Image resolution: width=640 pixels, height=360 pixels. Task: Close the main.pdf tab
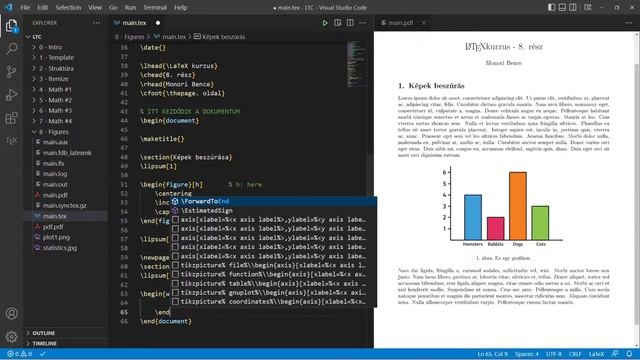pyautogui.click(x=424, y=23)
